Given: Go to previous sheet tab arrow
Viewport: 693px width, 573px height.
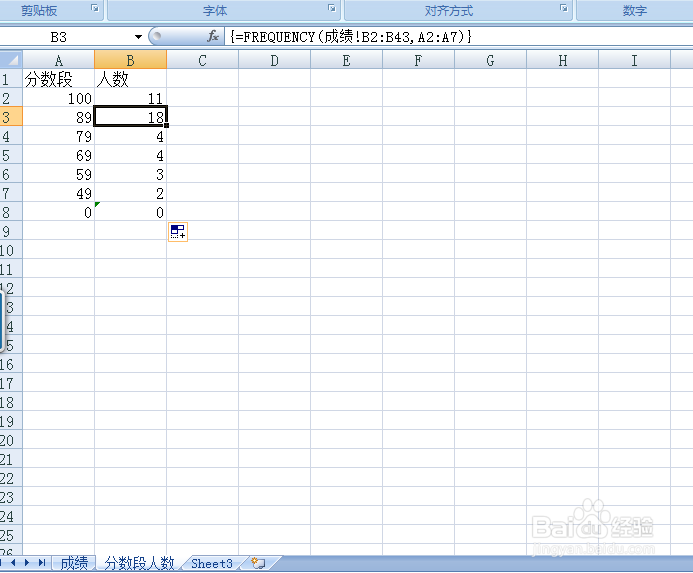Looking at the screenshot, I should (13, 563).
